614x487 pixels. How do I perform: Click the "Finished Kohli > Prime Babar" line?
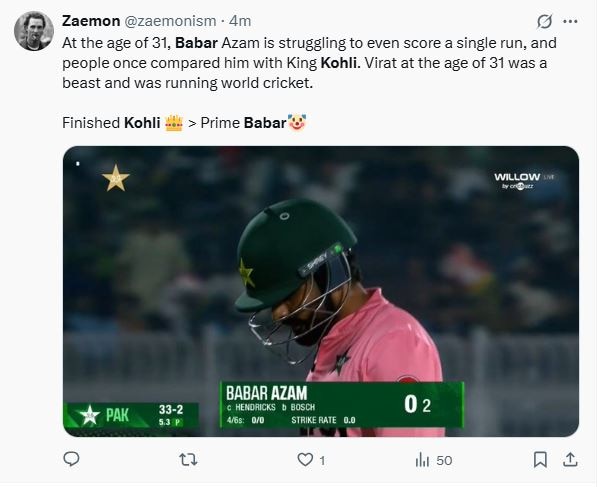180,124
